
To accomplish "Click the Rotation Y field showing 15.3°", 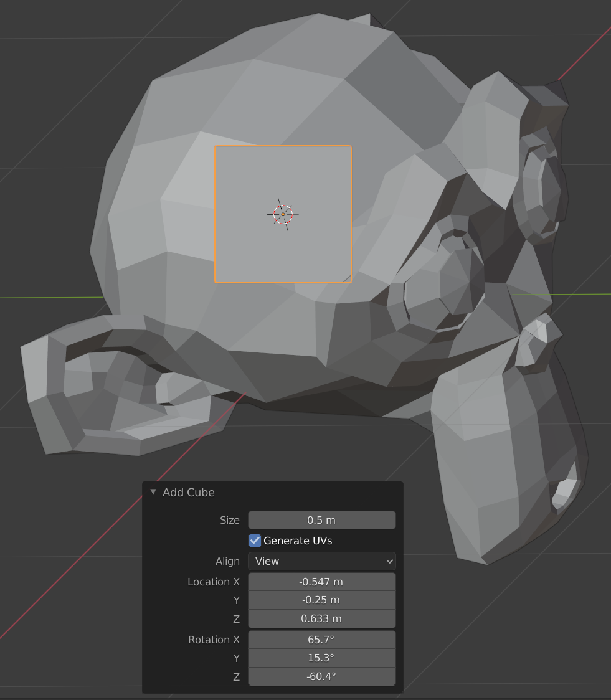I will [321, 658].
